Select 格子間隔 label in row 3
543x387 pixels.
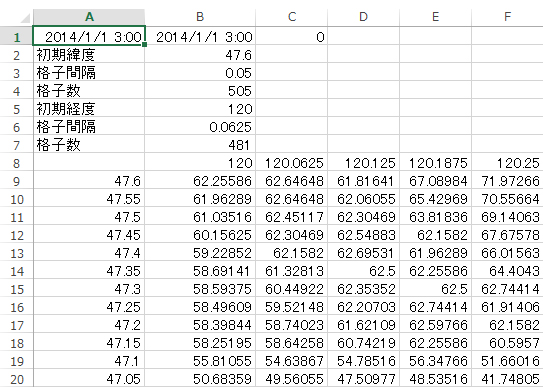coord(89,73)
